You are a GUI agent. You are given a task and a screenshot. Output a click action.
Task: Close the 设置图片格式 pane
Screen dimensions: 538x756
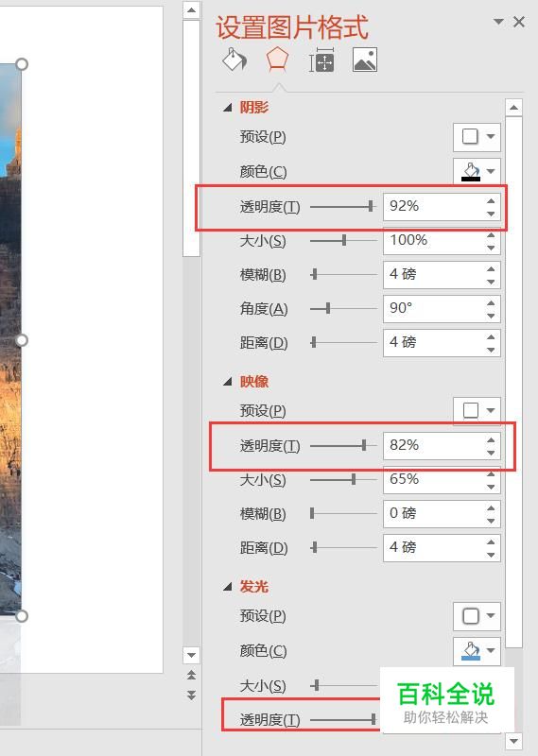[519, 21]
